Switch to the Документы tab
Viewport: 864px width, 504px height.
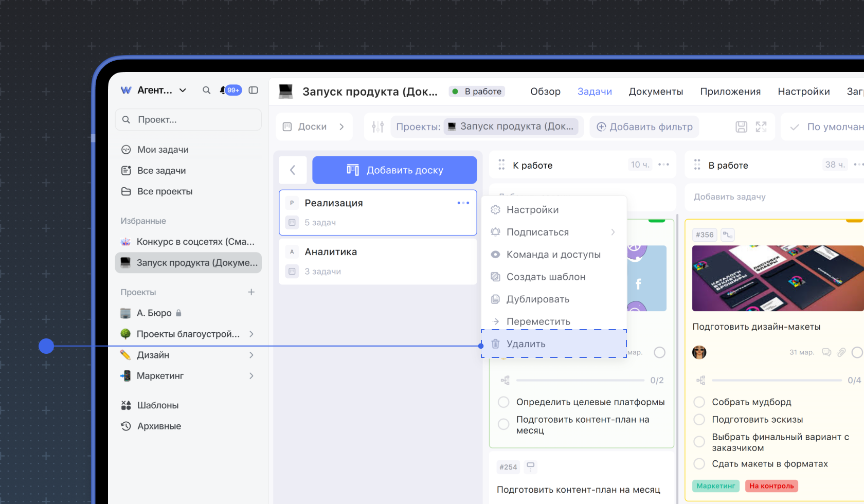coord(656,92)
